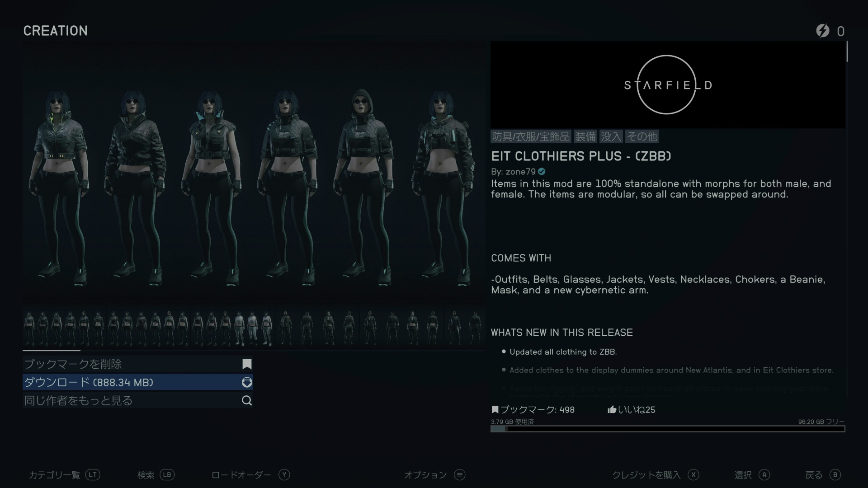Select the 装備 category tag

point(585,136)
